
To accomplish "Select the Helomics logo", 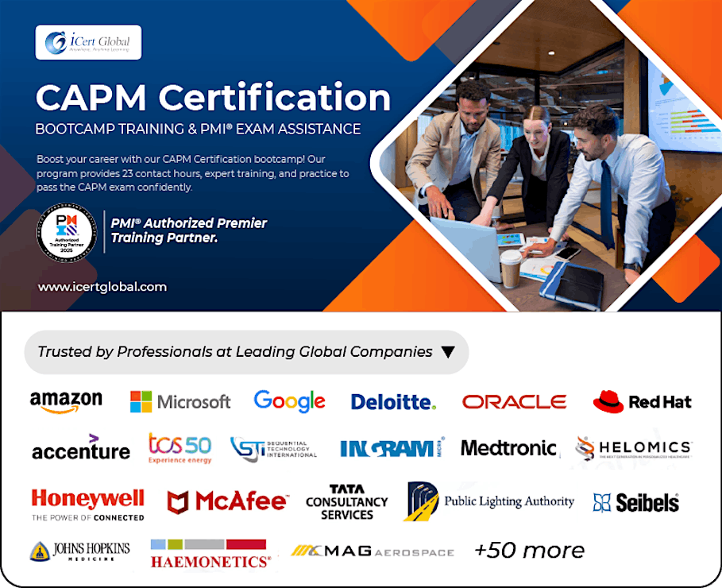I will pyautogui.click(x=633, y=448).
